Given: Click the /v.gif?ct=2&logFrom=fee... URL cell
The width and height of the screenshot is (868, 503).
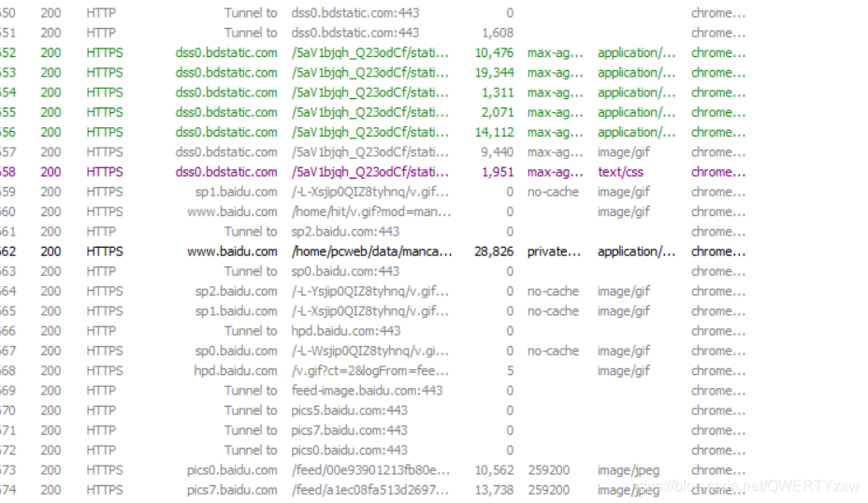Looking at the screenshot, I should tap(369, 371).
